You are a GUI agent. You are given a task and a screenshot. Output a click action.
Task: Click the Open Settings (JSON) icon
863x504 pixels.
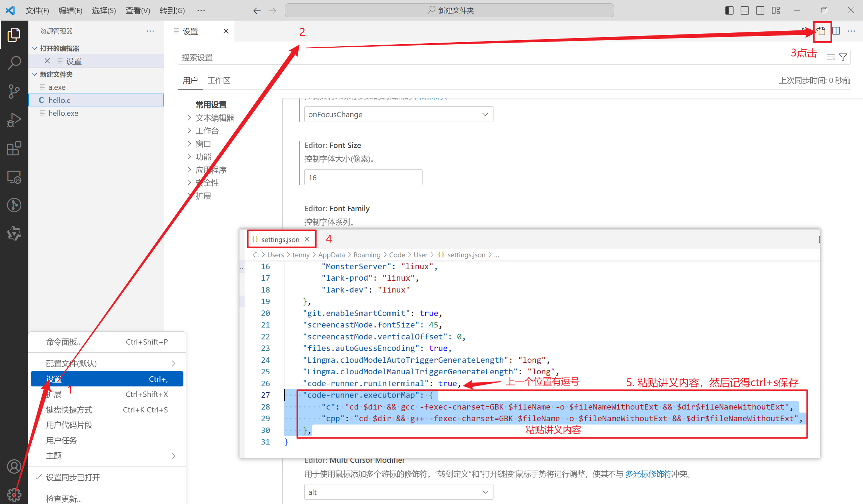(x=821, y=31)
